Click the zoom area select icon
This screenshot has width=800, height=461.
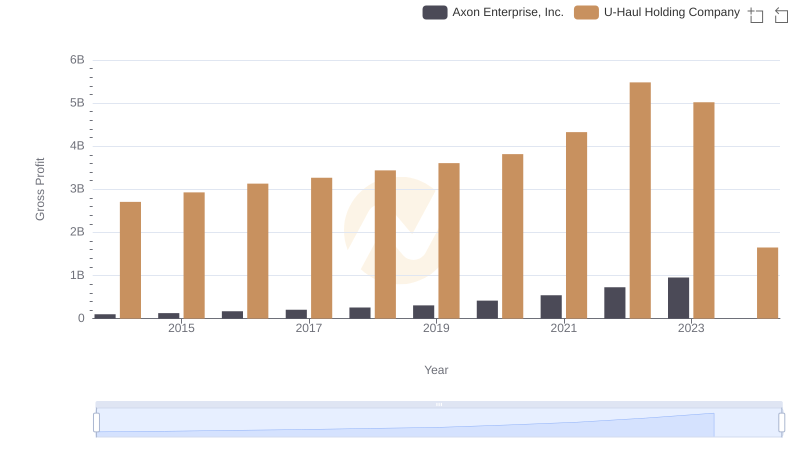(x=756, y=15)
